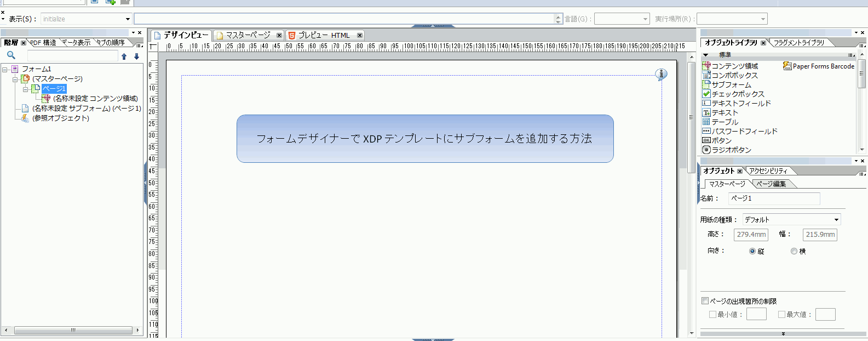Image resolution: width=868 pixels, height=341 pixels.
Task: Collapse the フォーム1 tree node
Action: (5, 70)
